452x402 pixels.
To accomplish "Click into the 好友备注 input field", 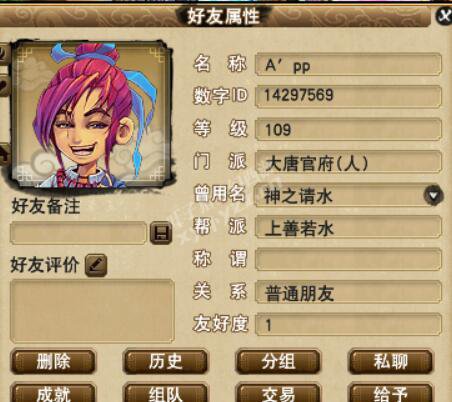I will (x=78, y=233).
